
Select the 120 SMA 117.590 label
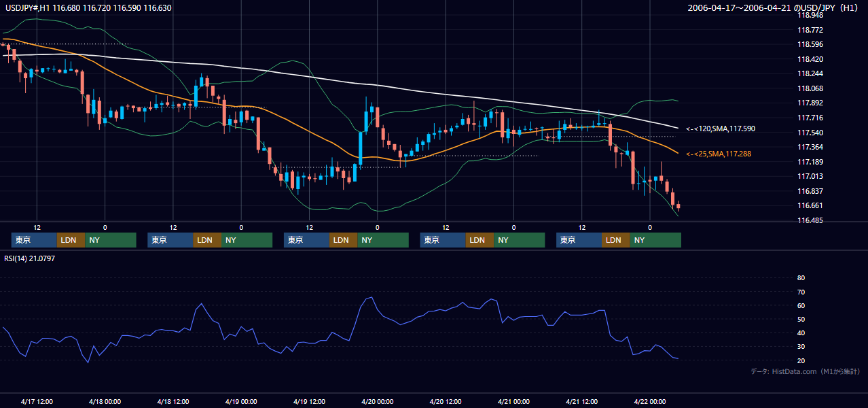pyautogui.click(x=720, y=129)
